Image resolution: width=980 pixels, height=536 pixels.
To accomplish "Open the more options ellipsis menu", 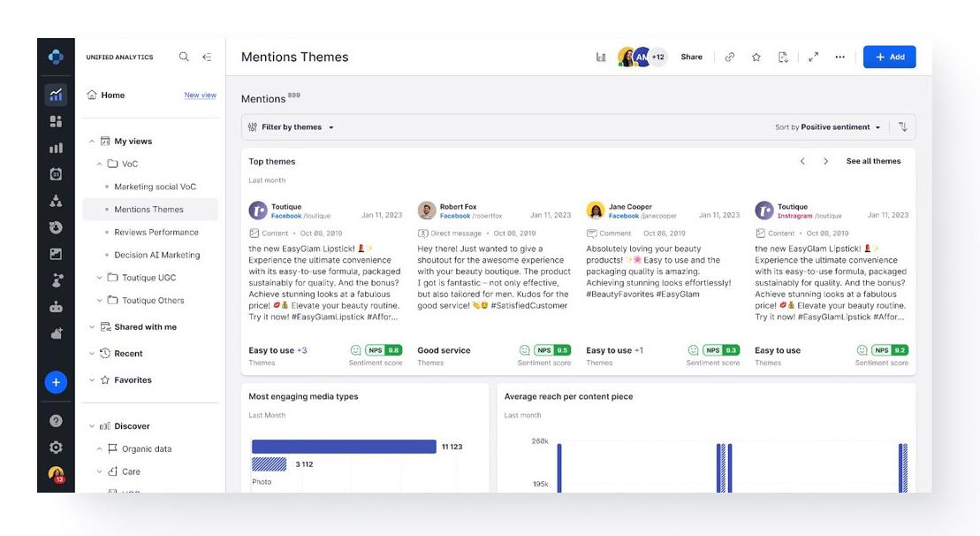I will (840, 57).
